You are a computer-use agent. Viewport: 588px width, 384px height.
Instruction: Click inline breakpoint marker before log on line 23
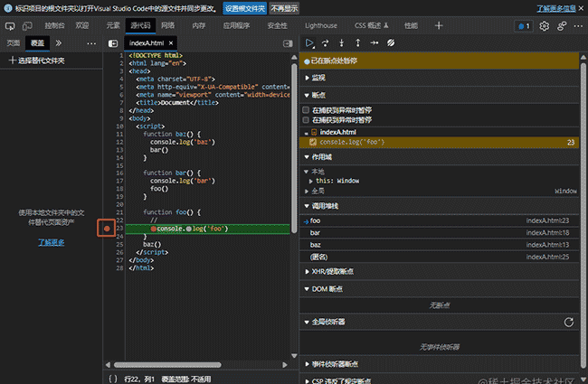[189, 229]
